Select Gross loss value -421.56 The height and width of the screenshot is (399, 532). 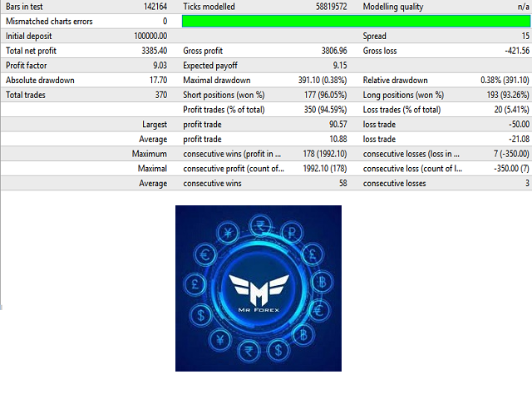517,51
